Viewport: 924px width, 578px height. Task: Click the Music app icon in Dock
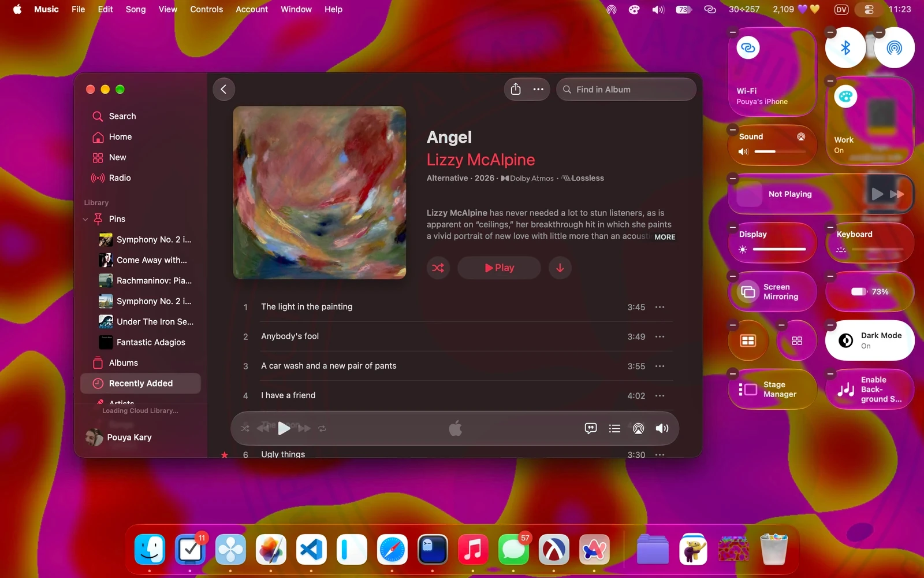click(x=473, y=549)
